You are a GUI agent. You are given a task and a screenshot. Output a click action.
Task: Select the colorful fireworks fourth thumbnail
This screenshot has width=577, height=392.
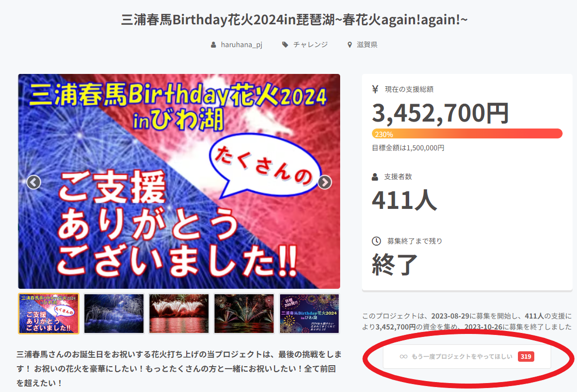pyautogui.click(x=244, y=314)
